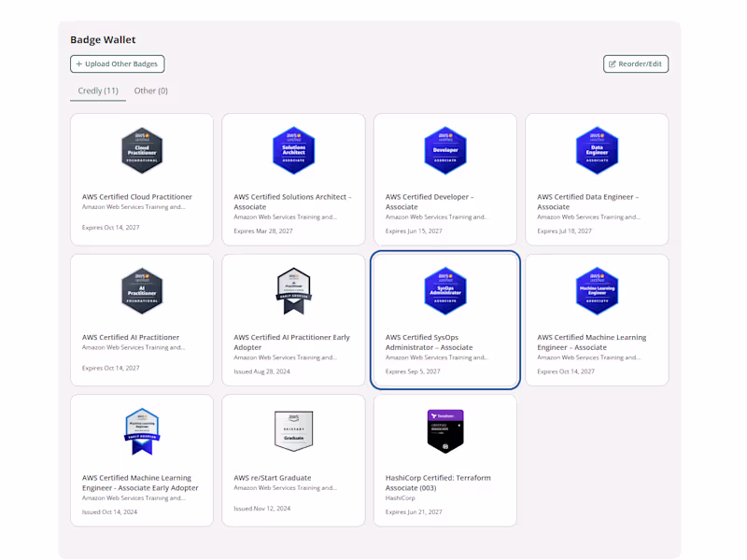Switch to the Other (0) tab
Image resolution: width=747 pixels, height=560 pixels.
coord(151,91)
